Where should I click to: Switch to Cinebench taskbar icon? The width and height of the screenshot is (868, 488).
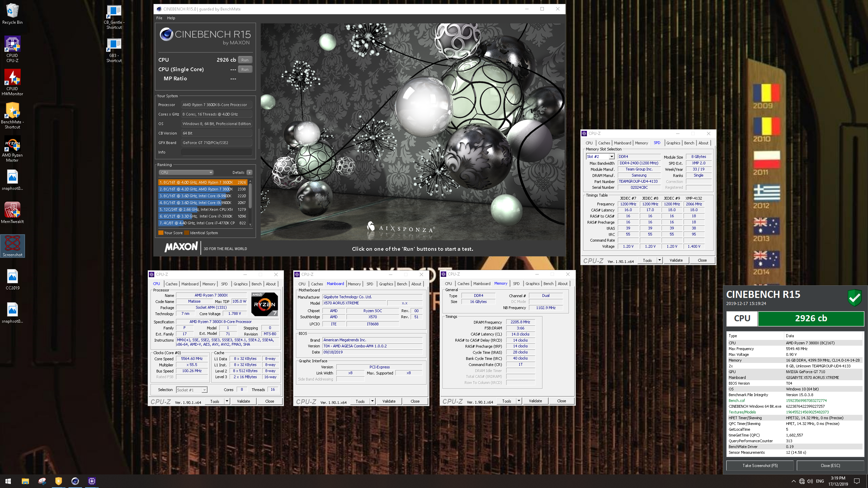tap(75, 481)
